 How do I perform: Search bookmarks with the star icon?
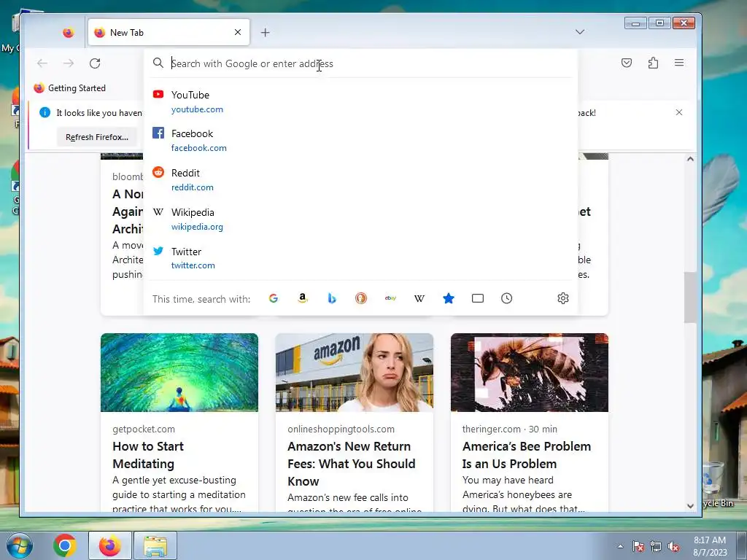click(449, 298)
